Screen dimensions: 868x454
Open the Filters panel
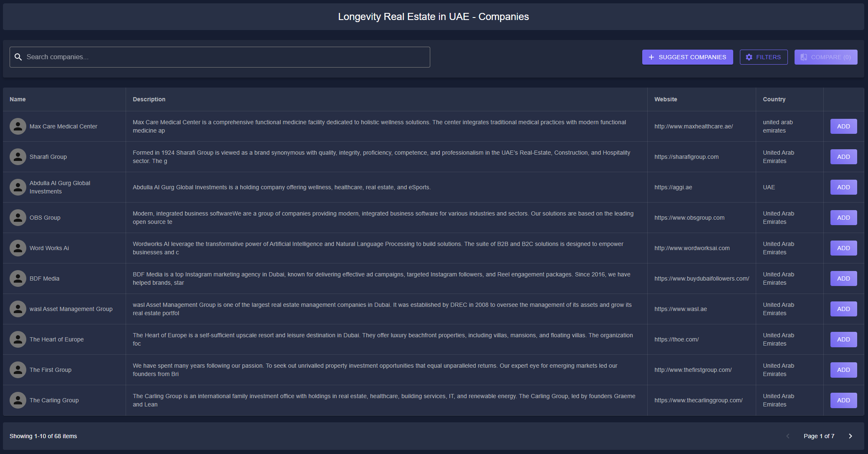coord(763,57)
